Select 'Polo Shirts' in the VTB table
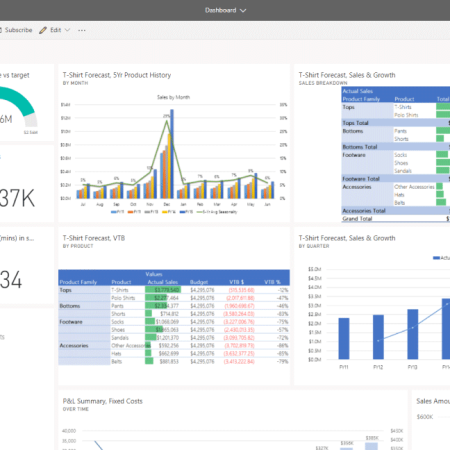Image resolution: width=450 pixels, height=450 pixels. (x=123, y=298)
